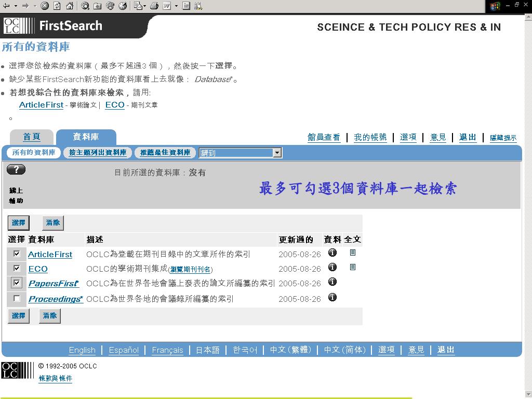The image size is (532, 399).
Task: Open the 推薦最佳資料庫 sub-tab
Action: click(165, 153)
